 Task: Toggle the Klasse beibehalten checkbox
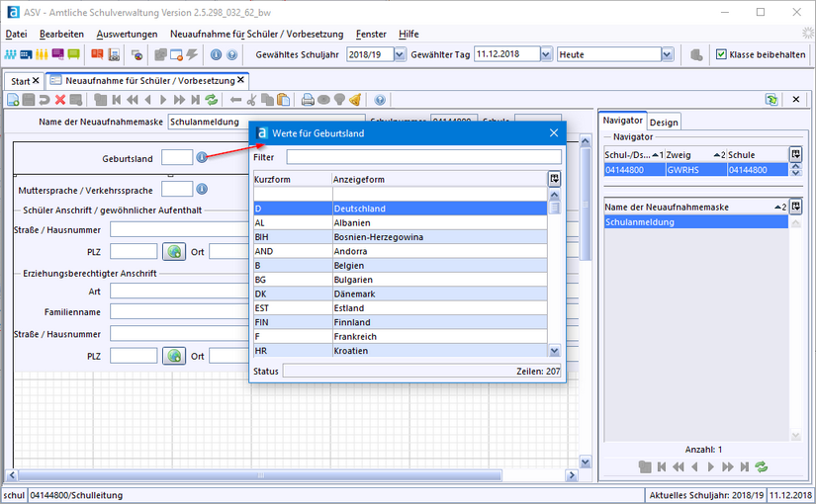tap(721, 54)
